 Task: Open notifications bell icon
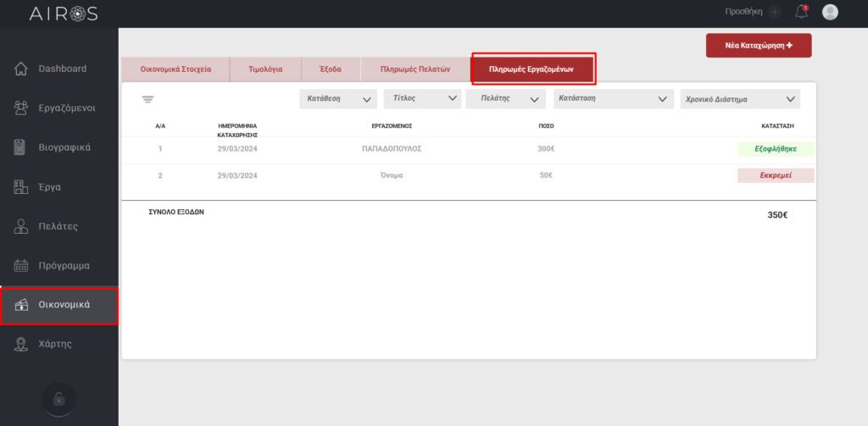tap(801, 12)
